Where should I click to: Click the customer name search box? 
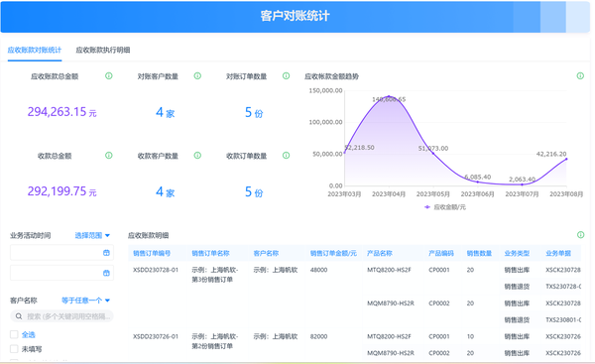(61, 316)
